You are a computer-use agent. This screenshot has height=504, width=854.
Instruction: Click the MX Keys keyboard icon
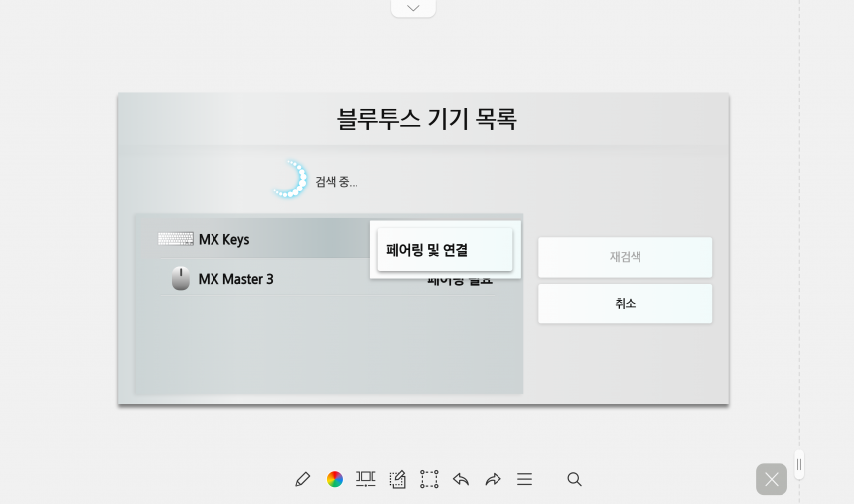coord(176,239)
